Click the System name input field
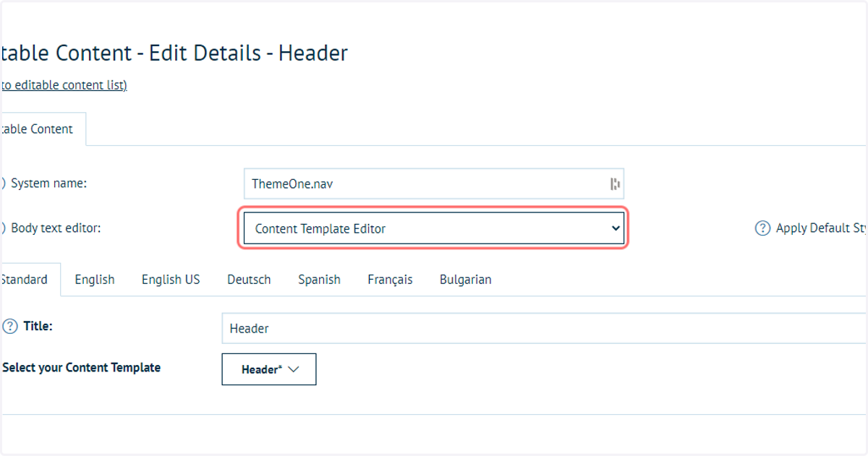Screen dimensions: 868x456 [433, 184]
